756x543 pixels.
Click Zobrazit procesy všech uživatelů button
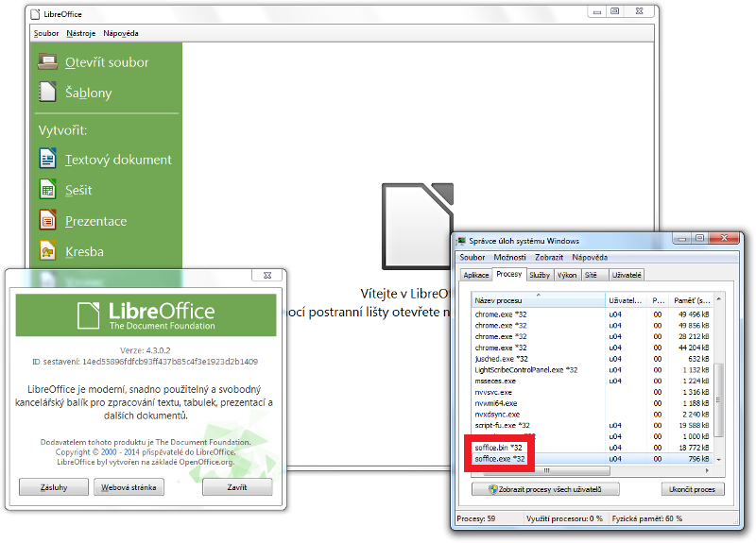545,489
